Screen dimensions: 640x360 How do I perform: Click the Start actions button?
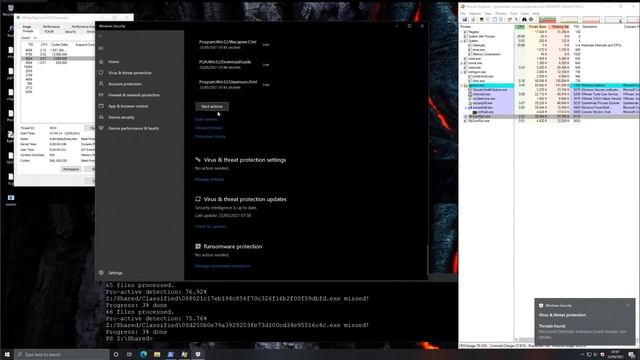(212, 107)
